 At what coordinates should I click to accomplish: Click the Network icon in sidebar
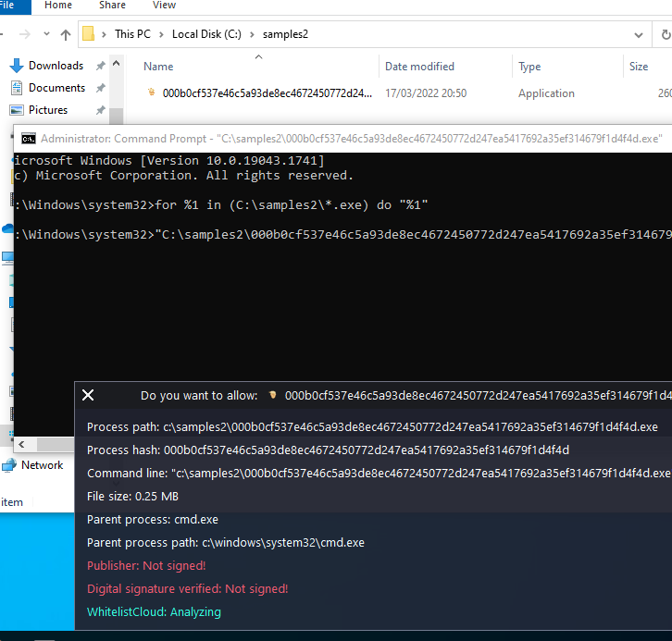9,465
